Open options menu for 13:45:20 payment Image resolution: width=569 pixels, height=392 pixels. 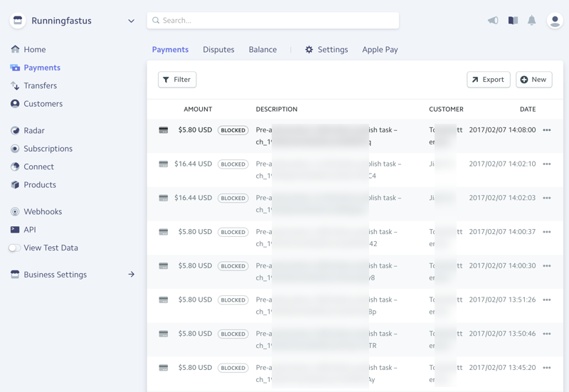point(547,368)
